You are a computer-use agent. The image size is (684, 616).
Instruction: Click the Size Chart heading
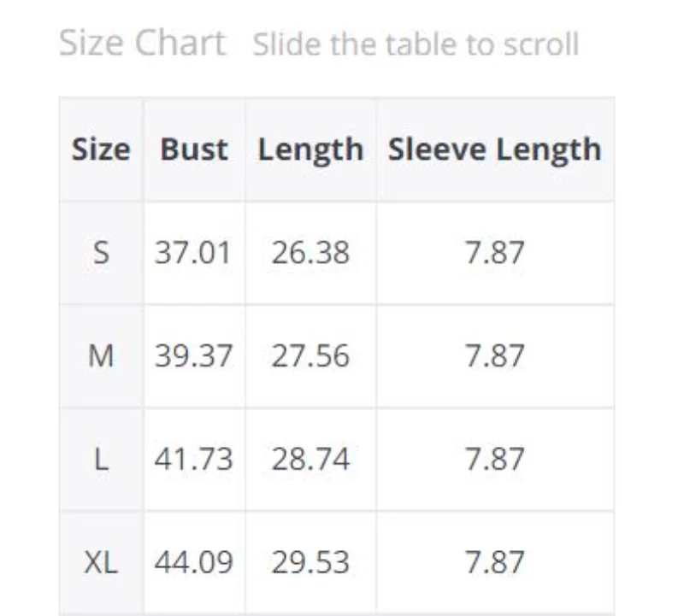(142, 43)
